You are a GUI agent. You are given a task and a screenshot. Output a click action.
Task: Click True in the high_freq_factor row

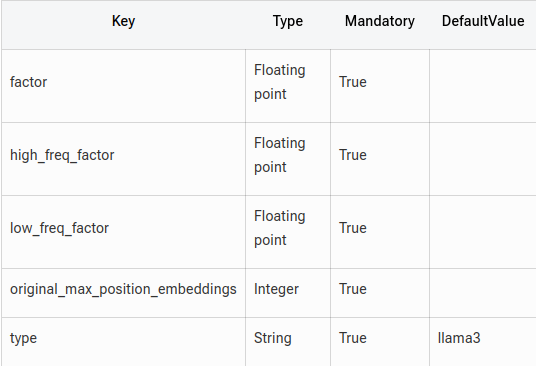(x=353, y=155)
